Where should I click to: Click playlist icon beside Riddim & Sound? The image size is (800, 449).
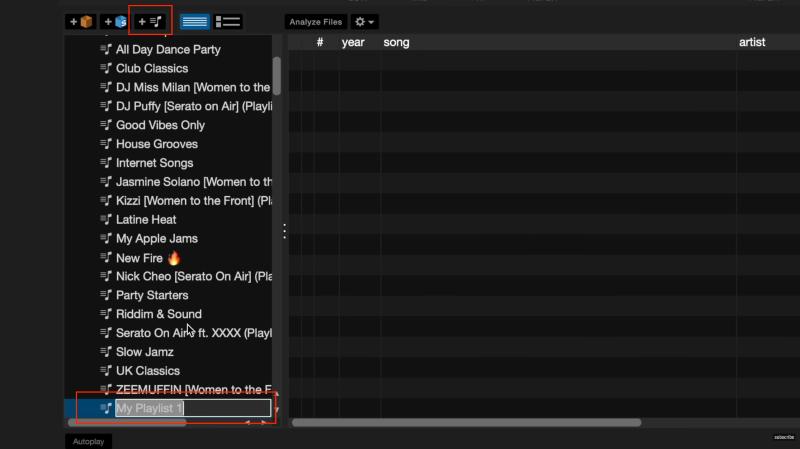point(106,313)
